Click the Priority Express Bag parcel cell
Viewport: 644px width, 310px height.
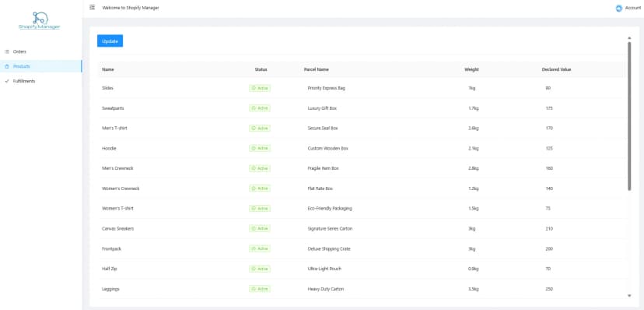point(327,88)
